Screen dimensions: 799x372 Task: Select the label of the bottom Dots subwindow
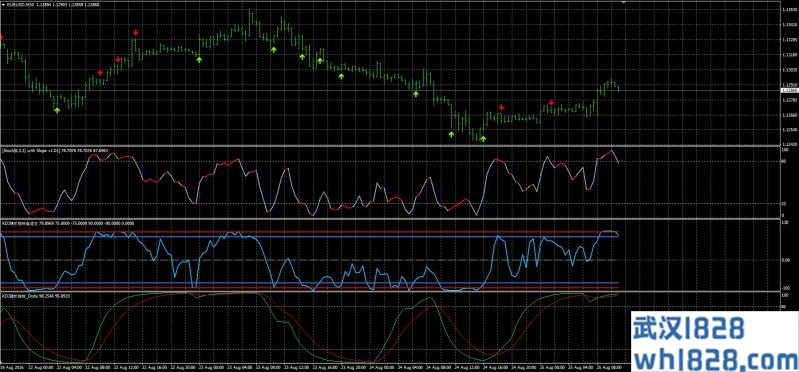(36, 296)
